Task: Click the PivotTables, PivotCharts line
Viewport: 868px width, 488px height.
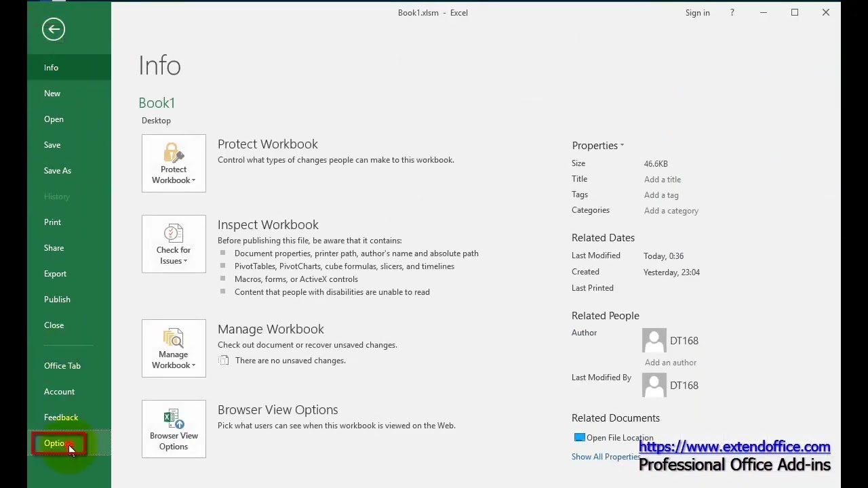Action: tap(344, 266)
